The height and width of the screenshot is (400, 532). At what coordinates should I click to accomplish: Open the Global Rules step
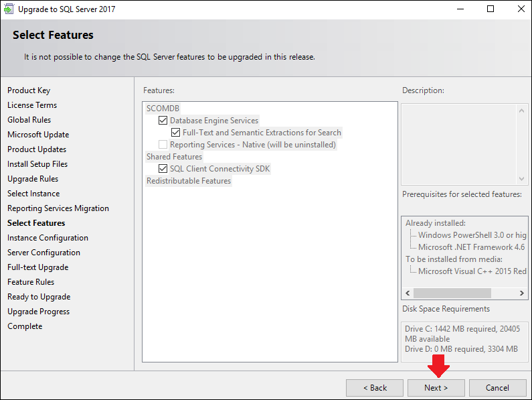29,120
